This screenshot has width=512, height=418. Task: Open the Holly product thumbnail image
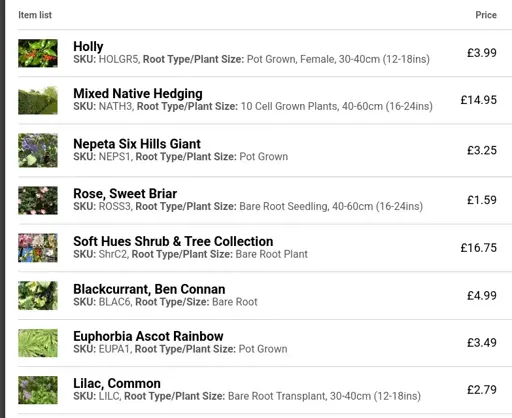38,53
